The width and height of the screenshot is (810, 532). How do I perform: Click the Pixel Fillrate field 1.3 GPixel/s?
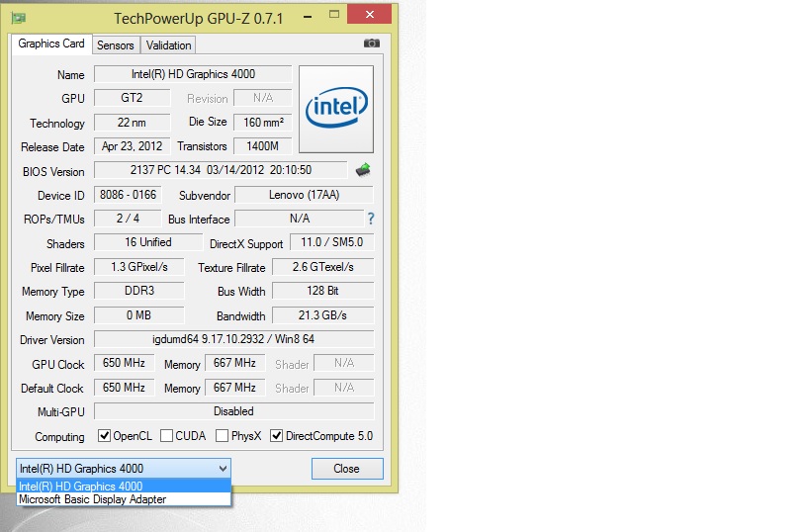pos(139,267)
